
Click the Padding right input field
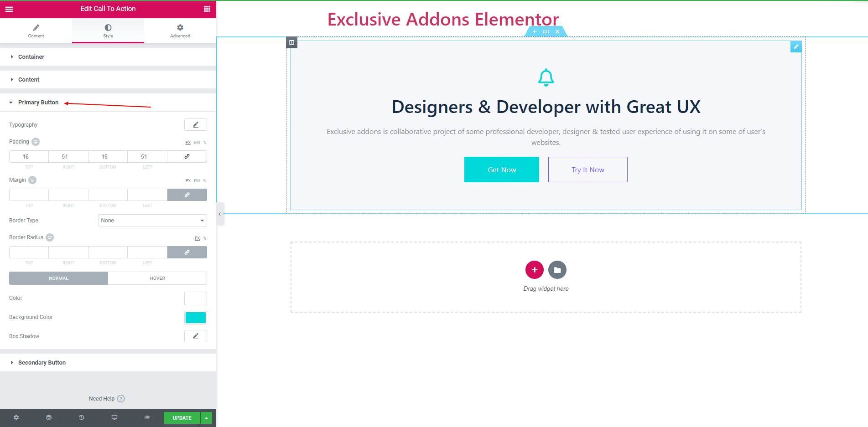[68, 157]
